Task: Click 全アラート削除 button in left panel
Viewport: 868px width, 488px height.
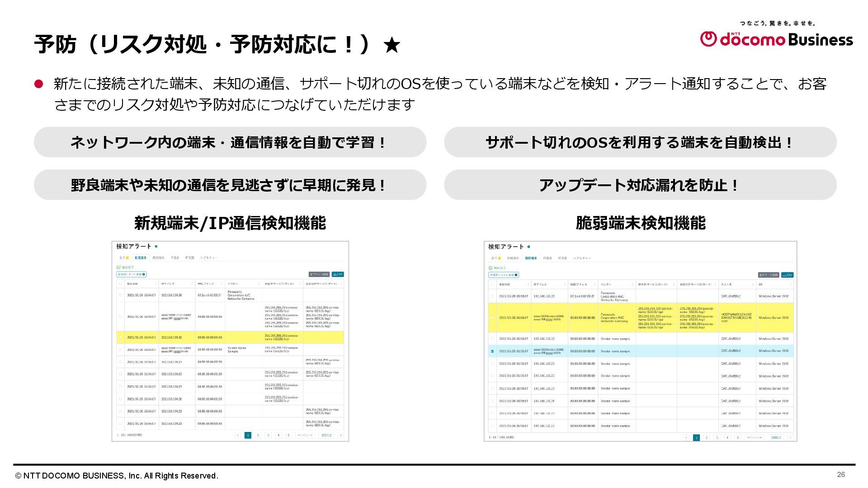Action: 319,274
